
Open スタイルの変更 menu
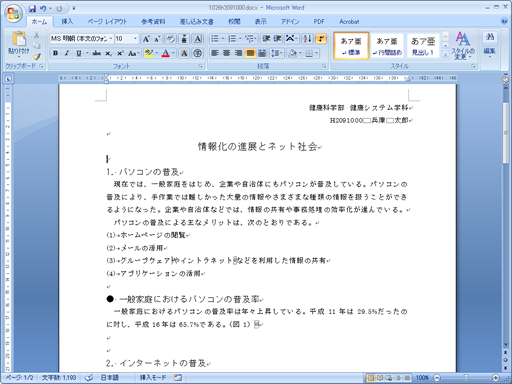[463, 46]
